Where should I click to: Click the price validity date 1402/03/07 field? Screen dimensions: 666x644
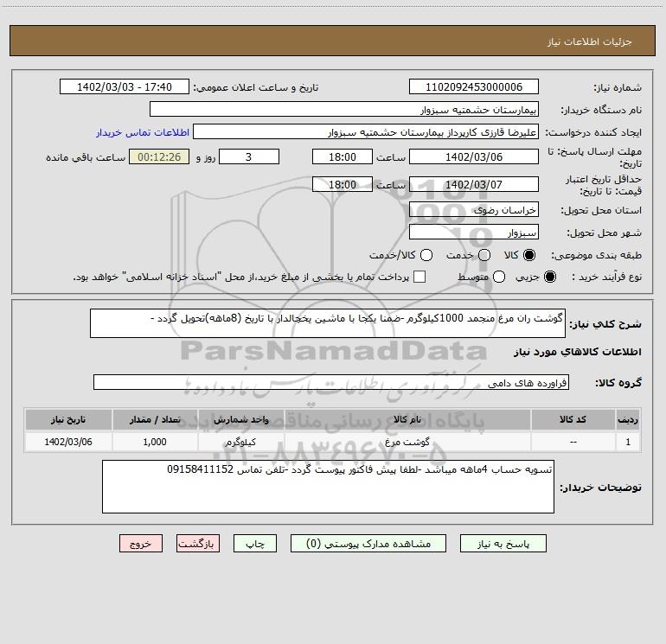click(474, 184)
